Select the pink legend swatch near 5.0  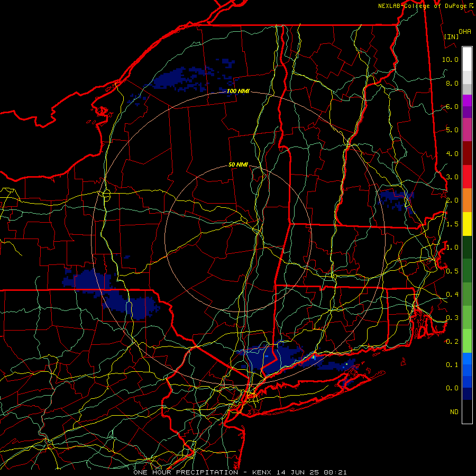[x=467, y=130]
